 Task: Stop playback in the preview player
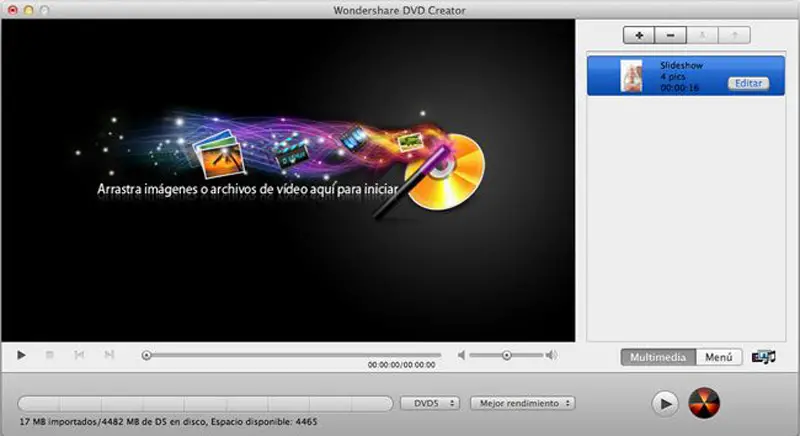point(49,355)
